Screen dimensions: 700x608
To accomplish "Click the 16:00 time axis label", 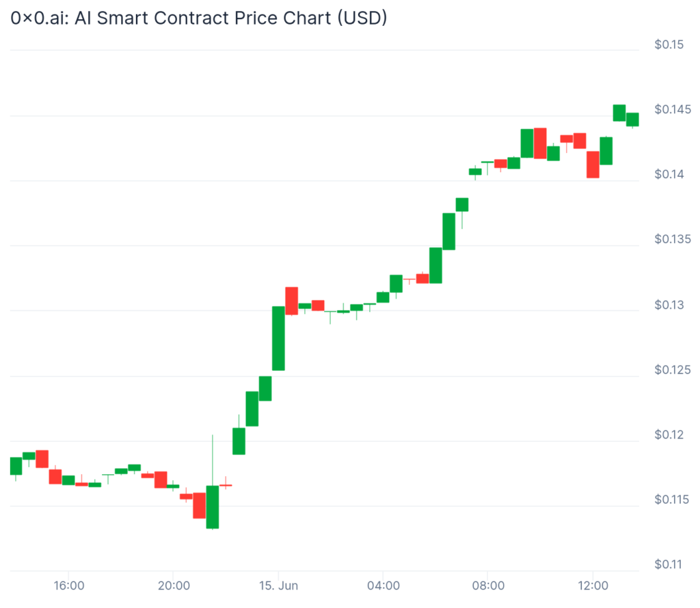I will (x=68, y=586).
